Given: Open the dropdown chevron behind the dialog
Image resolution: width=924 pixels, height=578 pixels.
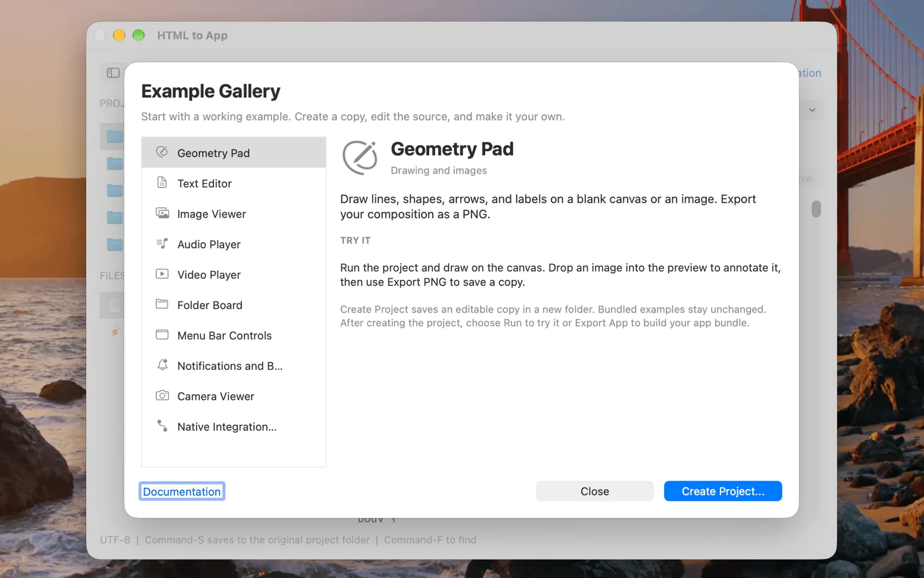Looking at the screenshot, I should click(812, 110).
